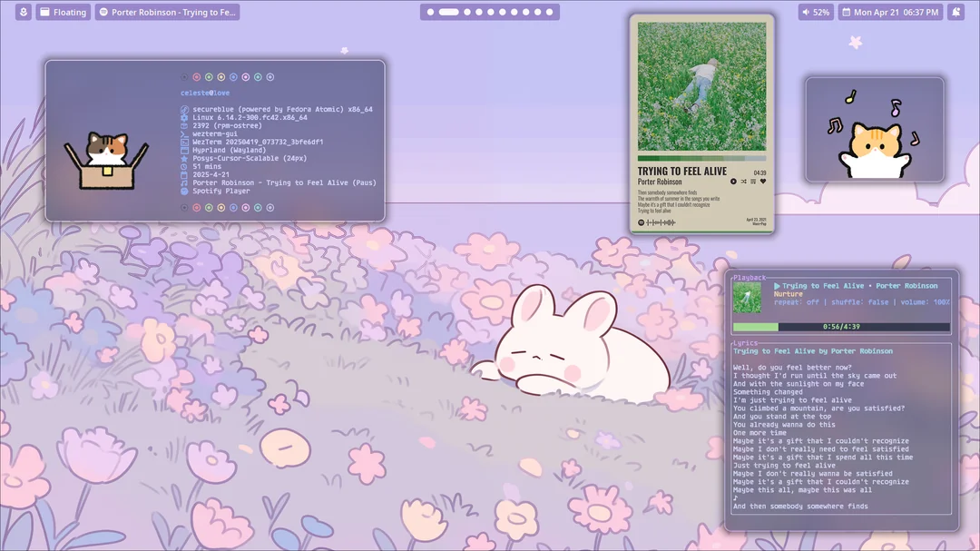Click the dancing cat with music notes widget
The image size is (980, 551).
click(x=875, y=130)
